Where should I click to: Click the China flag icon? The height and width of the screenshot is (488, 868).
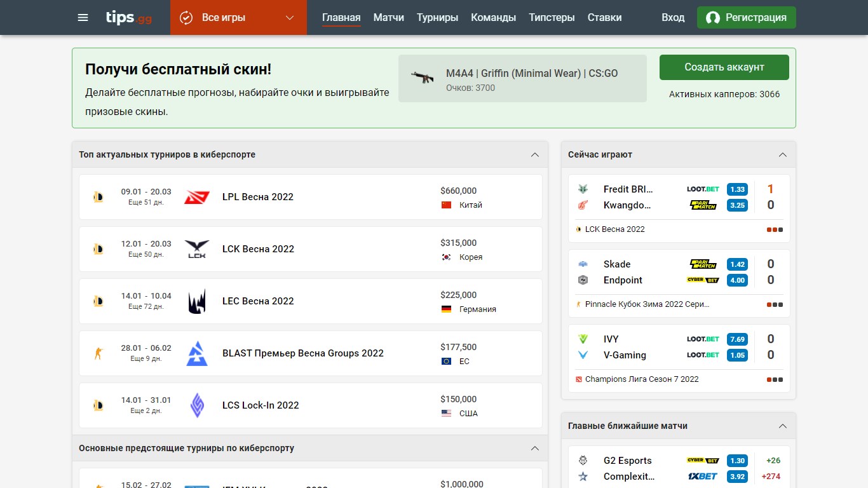[x=446, y=205]
